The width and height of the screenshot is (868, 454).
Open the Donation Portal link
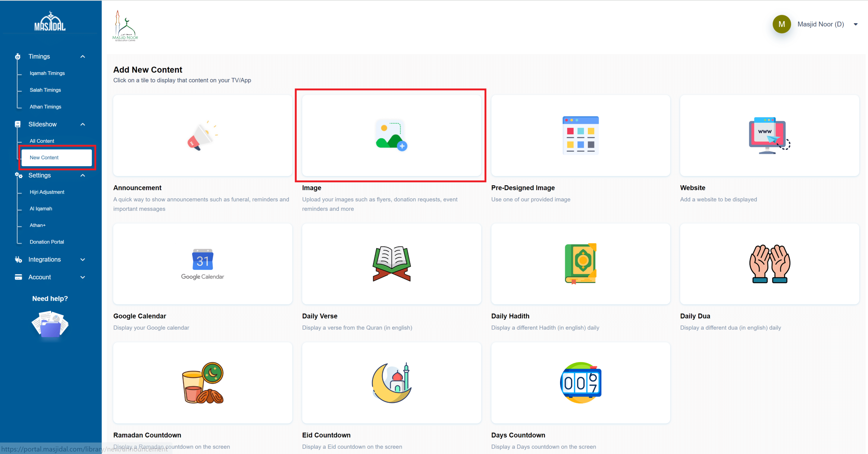click(47, 242)
